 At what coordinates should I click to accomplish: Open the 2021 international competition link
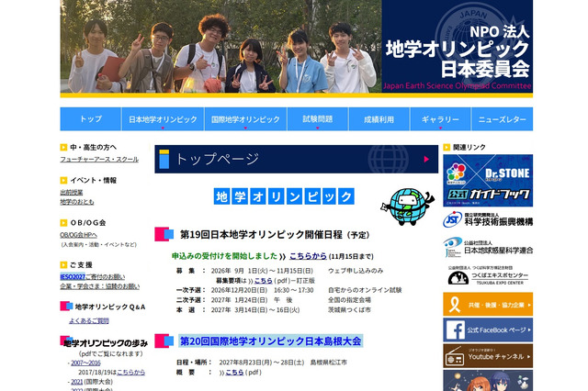coord(77,382)
